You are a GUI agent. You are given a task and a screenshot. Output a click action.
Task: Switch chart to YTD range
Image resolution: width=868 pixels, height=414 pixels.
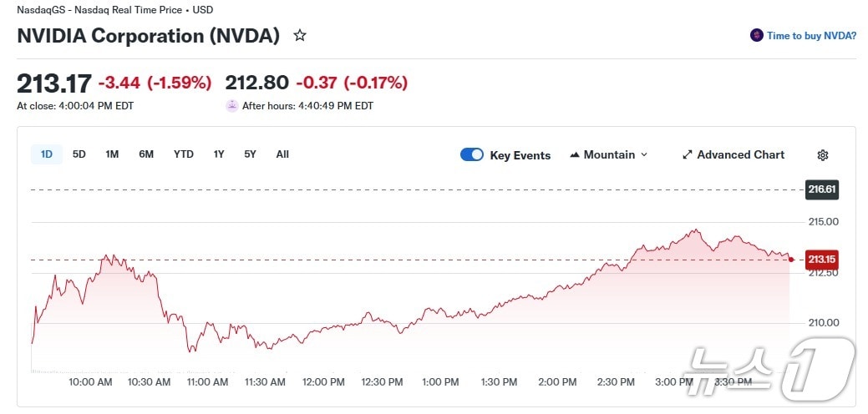pos(184,154)
